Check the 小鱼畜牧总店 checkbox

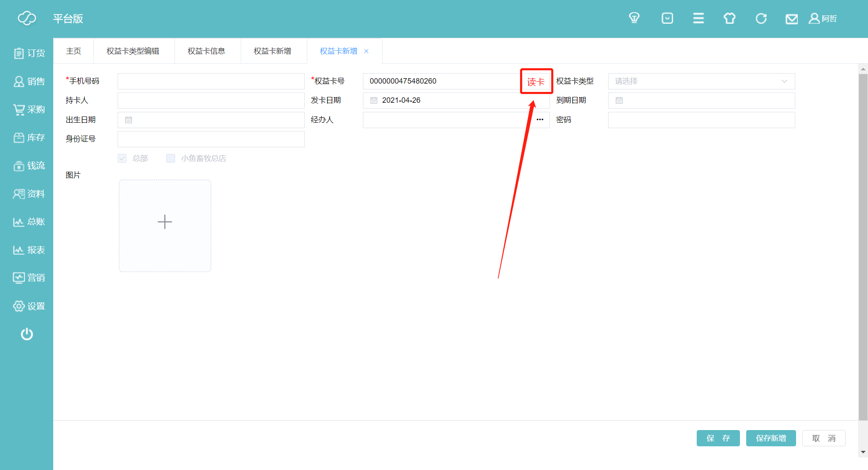click(x=170, y=158)
